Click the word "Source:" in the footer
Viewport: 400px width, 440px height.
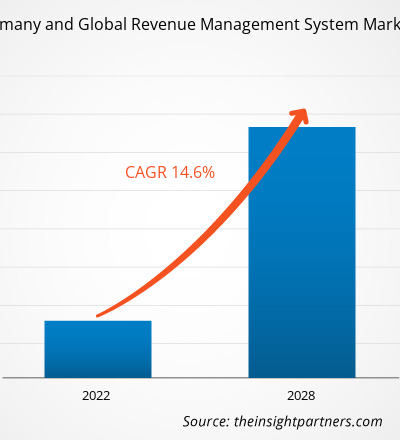206,421
